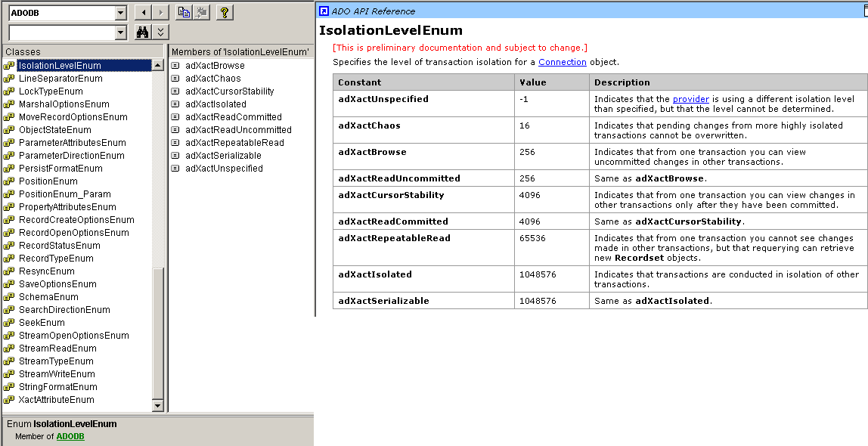The height and width of the screenshot is (446, 868).
Task: Select StreamReadEnum class
Action: pyautogui.click(x=57, y=348)
